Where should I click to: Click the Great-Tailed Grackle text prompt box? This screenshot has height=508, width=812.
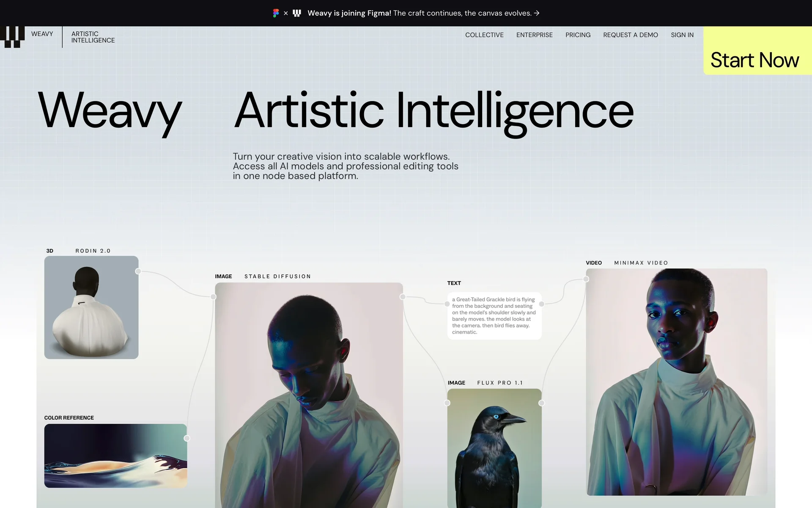click(x=494, y=316)
